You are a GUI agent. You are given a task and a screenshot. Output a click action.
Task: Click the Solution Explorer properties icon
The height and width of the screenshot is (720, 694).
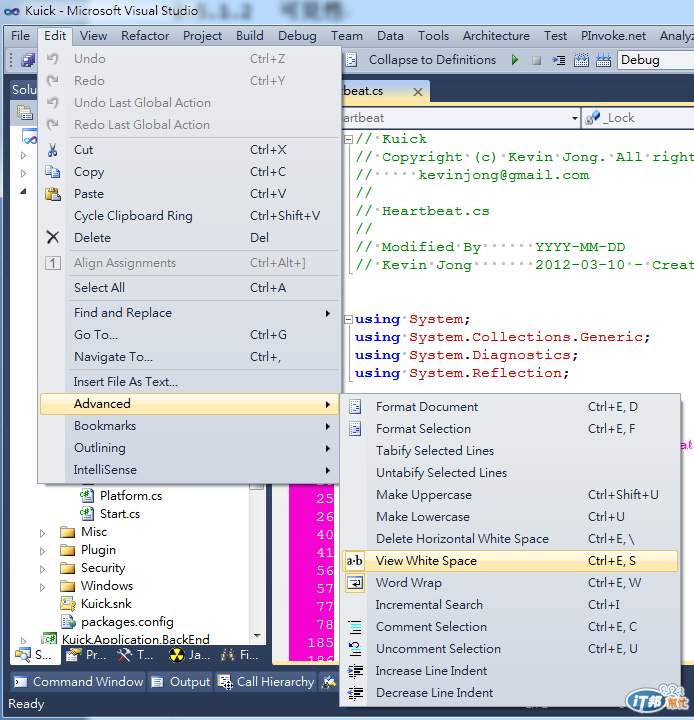coord(24,112)
